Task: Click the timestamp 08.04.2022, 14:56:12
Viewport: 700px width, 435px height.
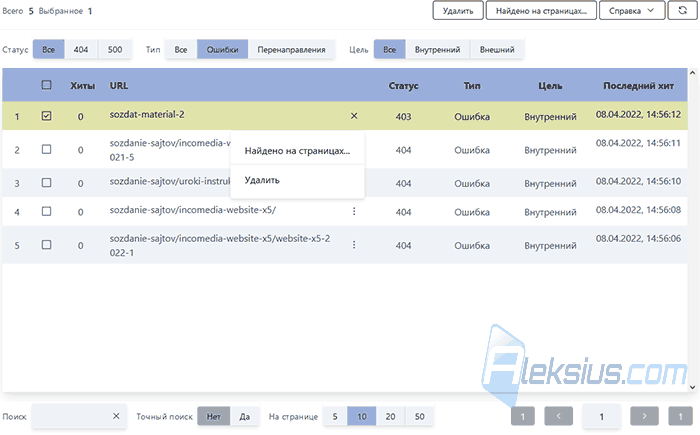Action: pos(638,114)
